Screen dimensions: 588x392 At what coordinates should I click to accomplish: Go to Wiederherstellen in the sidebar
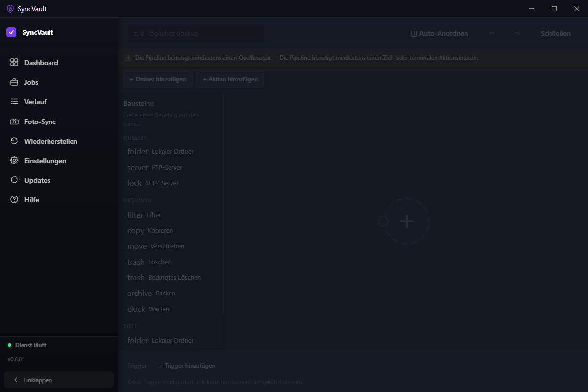pyautogui.click(x=59, y=141)
